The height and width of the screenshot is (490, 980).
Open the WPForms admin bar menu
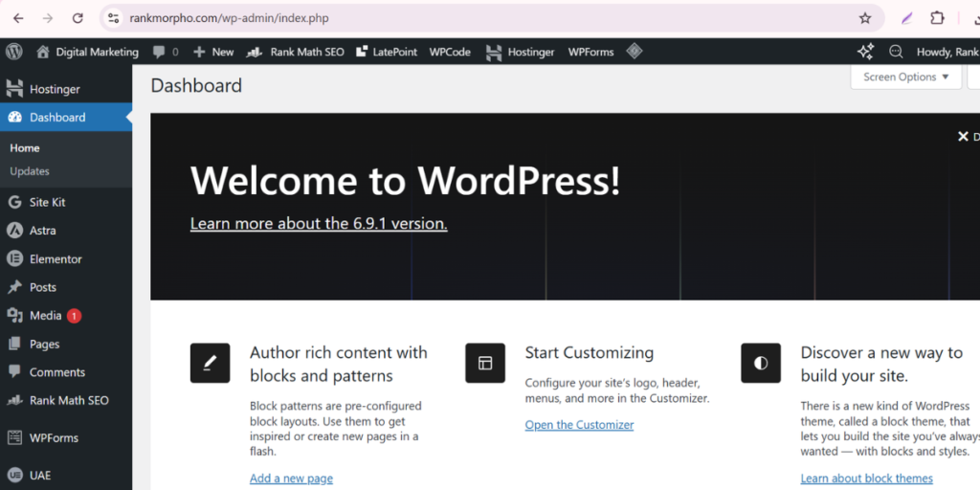pyautogui.click(x=590, y=52)
